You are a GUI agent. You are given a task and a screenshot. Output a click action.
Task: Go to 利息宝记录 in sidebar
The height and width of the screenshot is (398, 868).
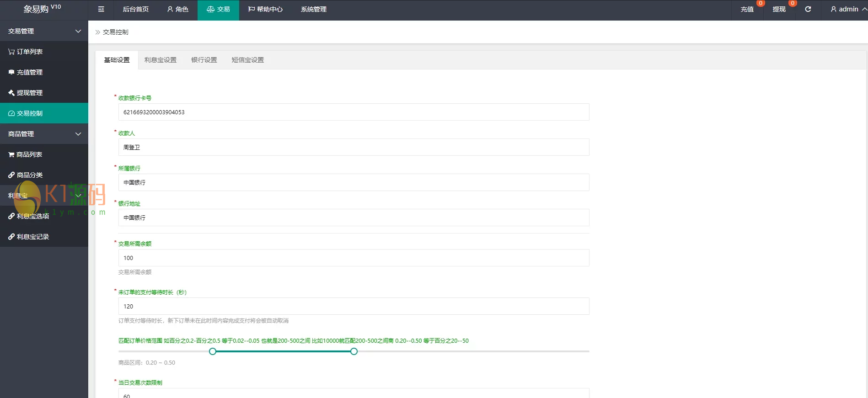point(44,237)
